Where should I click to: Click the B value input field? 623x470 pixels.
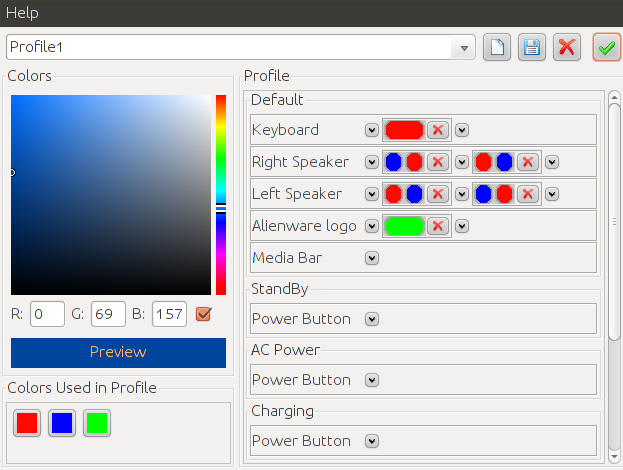[169, 314]
